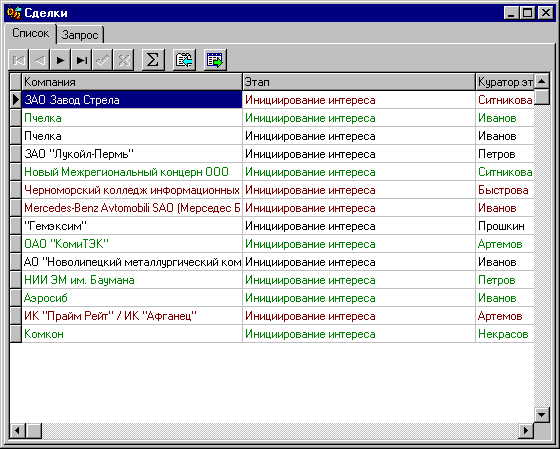Screen dimensions: 560x449
Task: Click the bee application icon in title bar
Action: (14, 13)
